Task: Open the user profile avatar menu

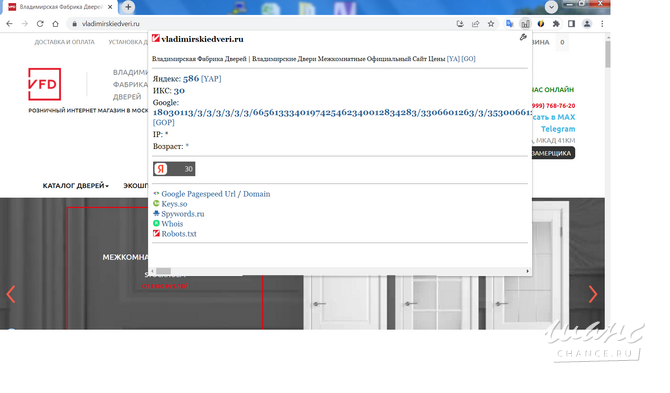Action: [587, 24]
